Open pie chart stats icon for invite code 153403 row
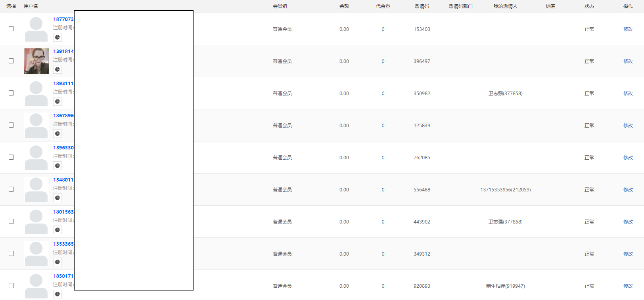Viewport: 644px width, 300px height. 57,37
